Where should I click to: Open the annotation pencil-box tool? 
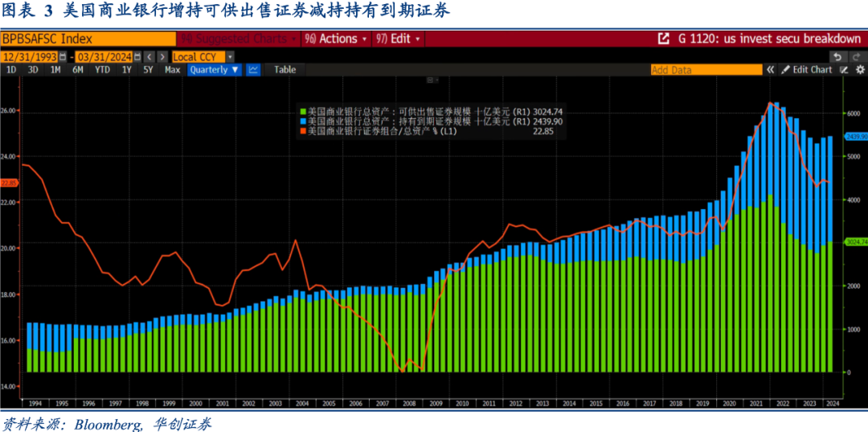point(844,70)
